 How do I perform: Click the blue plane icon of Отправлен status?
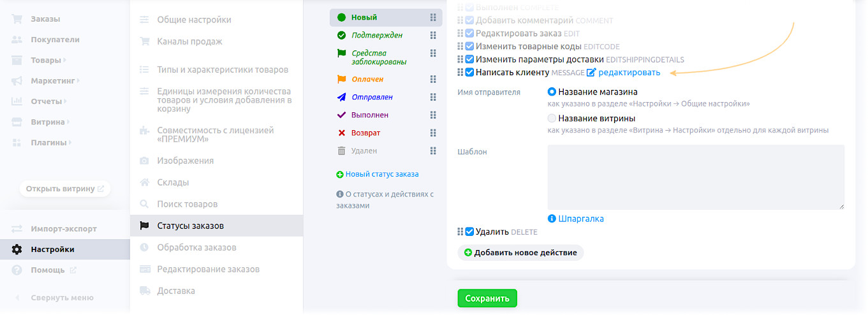[x=341, y=98]
